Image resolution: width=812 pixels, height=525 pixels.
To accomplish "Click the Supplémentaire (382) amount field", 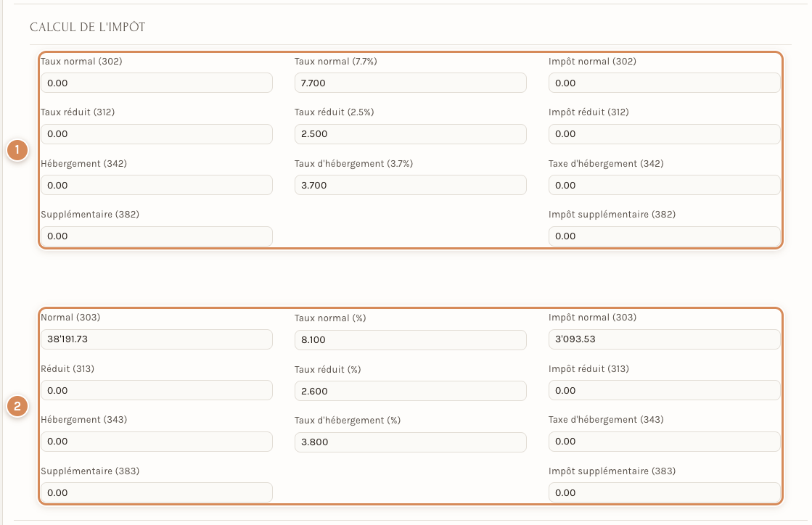I will [x=157, y=236].
